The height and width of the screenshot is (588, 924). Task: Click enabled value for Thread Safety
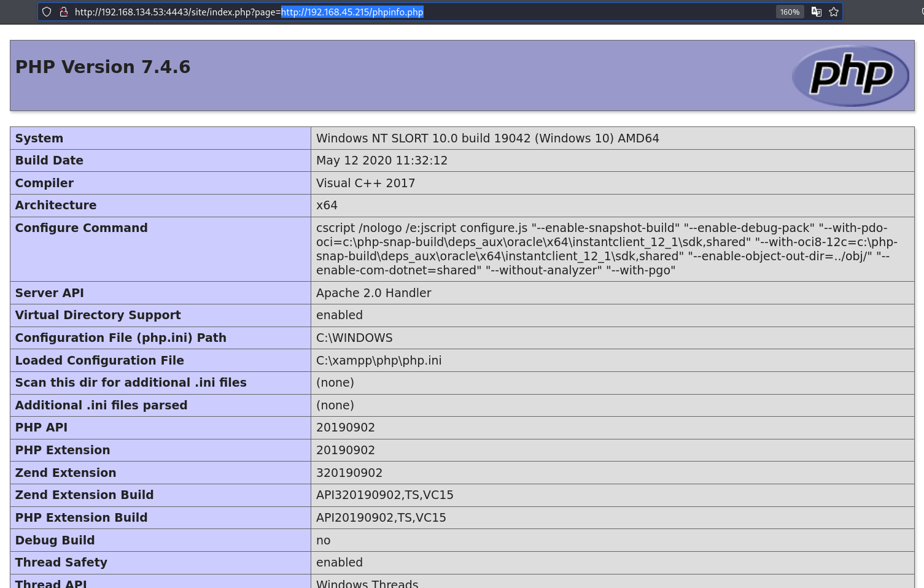pos(340,562)
